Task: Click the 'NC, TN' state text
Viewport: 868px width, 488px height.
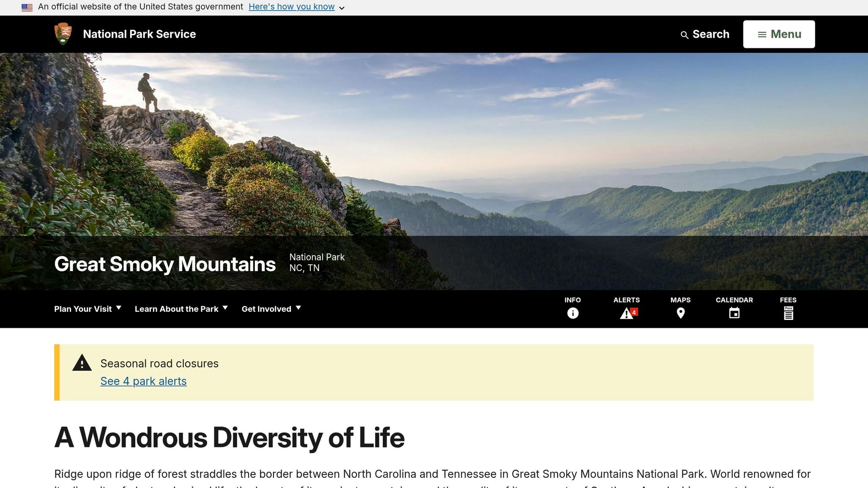Action: (304, 268)
